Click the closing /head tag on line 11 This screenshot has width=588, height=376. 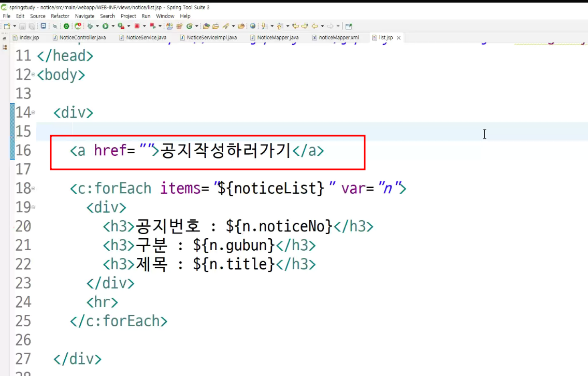point(65,56)
